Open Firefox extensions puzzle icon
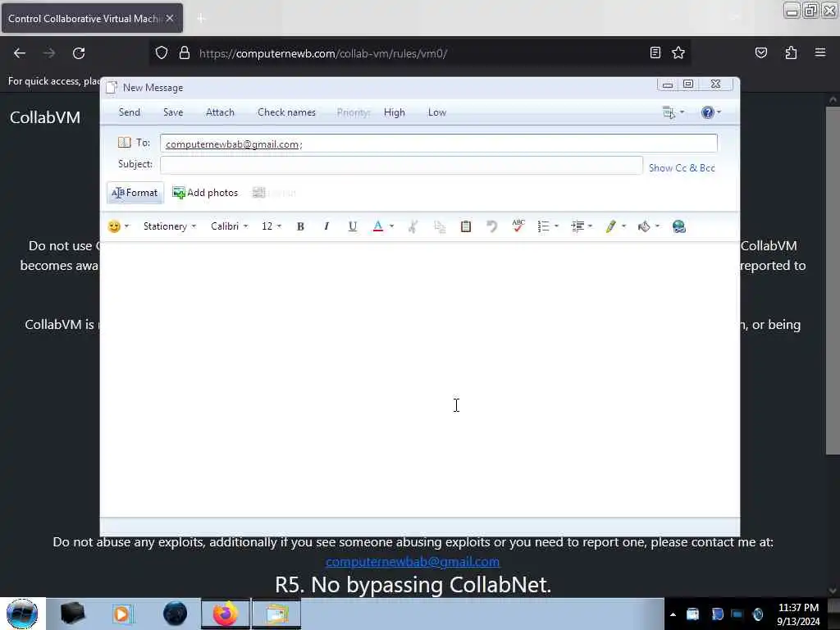This screenshot has height=630, width=840. [791, 52]
